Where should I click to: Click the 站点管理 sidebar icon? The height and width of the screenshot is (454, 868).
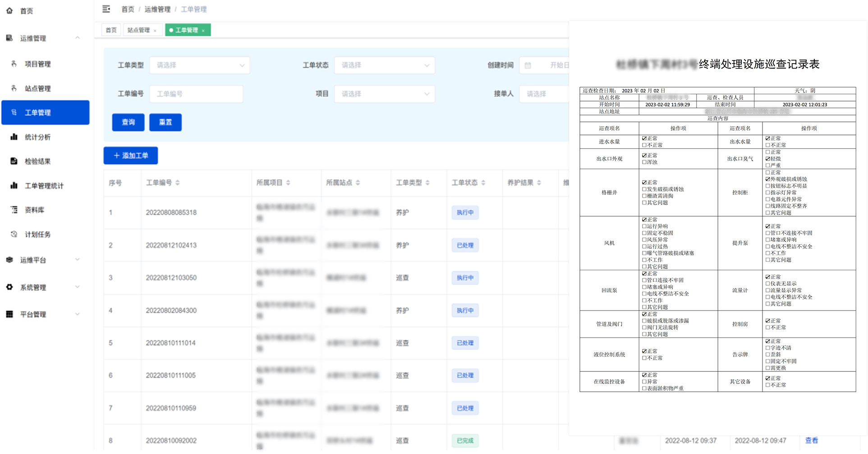(14, 88)
